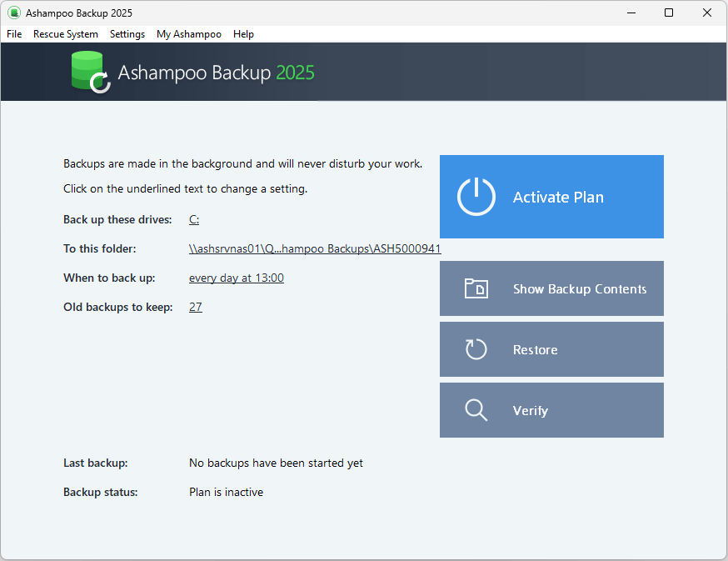Open the Rescue System menu
This screenshot has height=561, width=728.
[65, 34]
